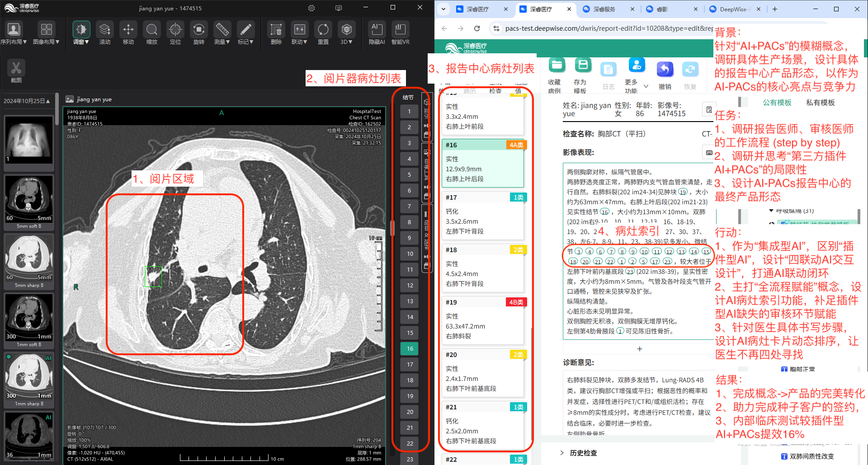
Task: Click the log (日志) icon
Action: [x=609, y=69]
